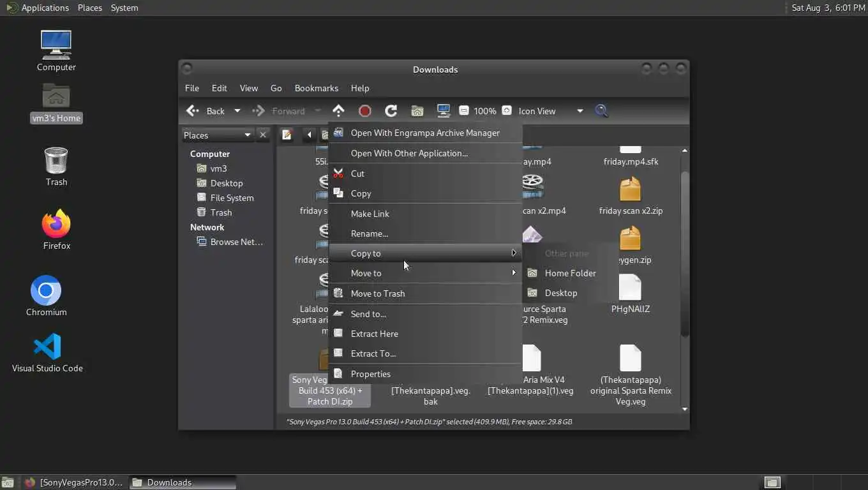Viewport: 868px width, 490px height.
Task: Launch Firefox from the desktop
Action: (x=56, y=230)
